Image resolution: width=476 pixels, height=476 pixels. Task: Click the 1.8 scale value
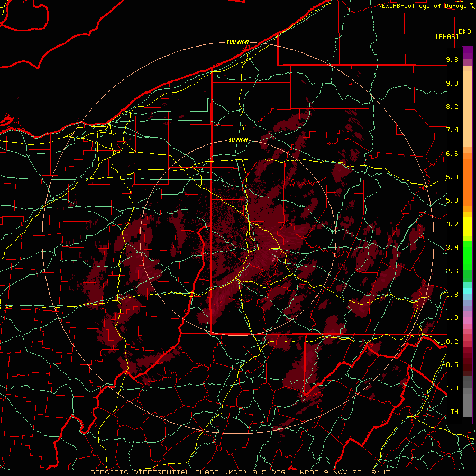(x=452, y=295)
